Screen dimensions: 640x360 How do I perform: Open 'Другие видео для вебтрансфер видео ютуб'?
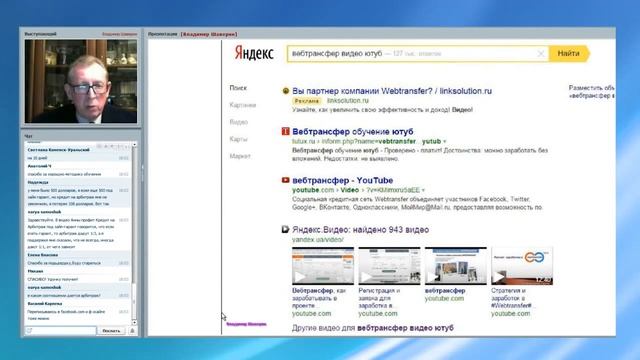tap(373, 328)
